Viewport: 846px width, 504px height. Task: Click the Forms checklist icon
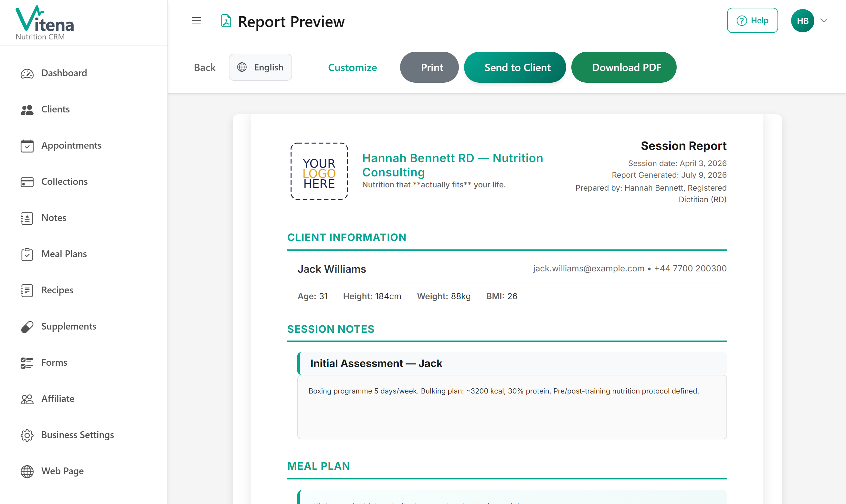tap(27, 363)
